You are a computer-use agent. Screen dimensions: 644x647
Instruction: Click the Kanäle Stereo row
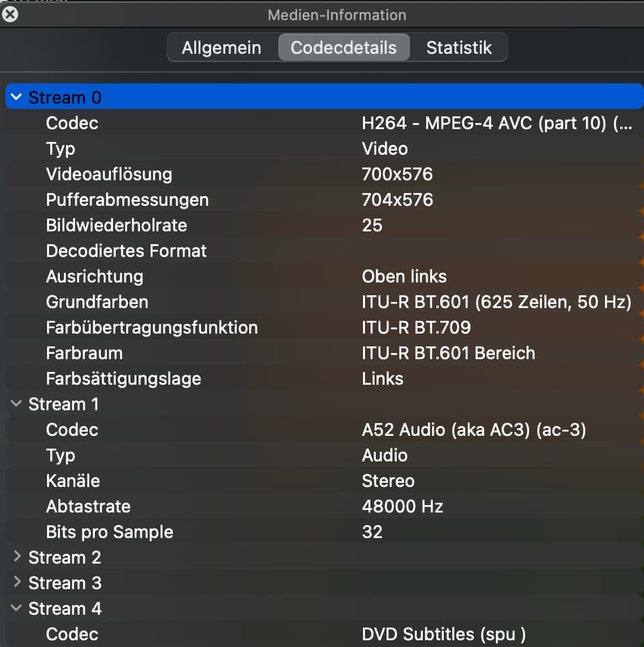pyautogui.click(x=388, y=481)
